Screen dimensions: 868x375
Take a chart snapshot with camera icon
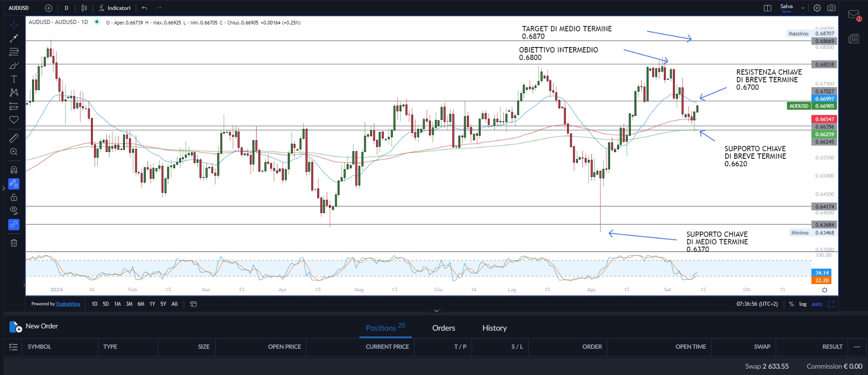pyautogui.click(x=831, y=8)
